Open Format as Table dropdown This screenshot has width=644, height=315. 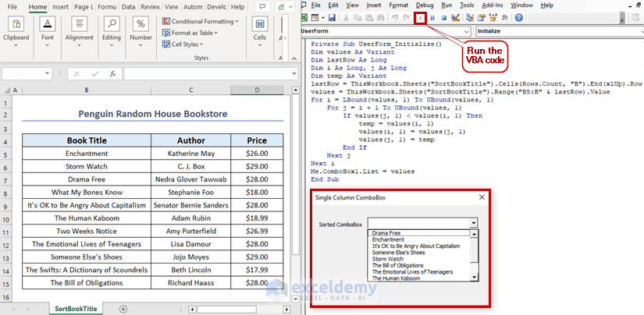190,33
